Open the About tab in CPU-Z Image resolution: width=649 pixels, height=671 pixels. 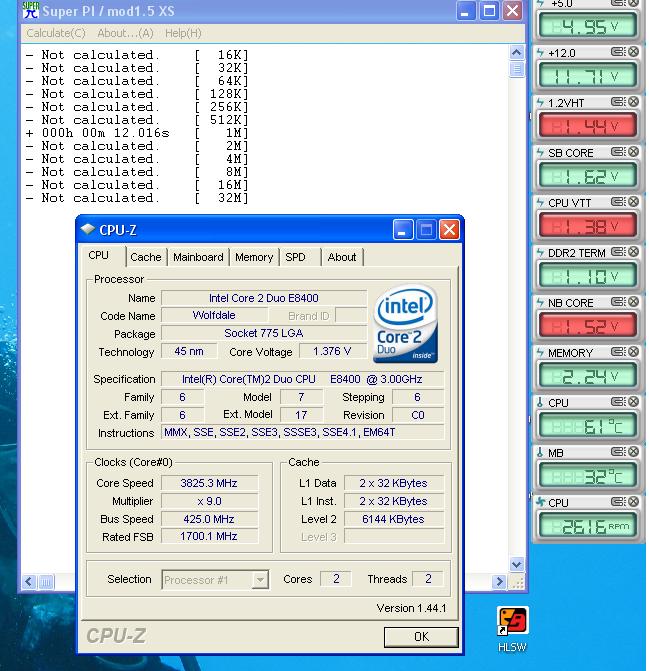[342, 257]
